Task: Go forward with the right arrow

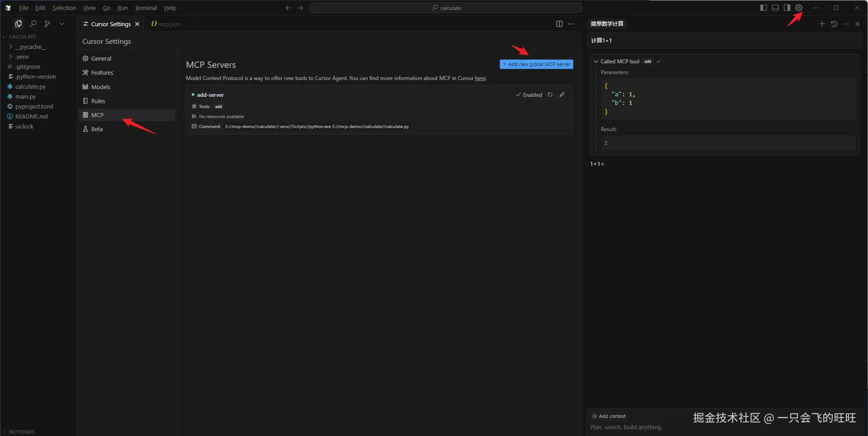Action: point(300,8)
